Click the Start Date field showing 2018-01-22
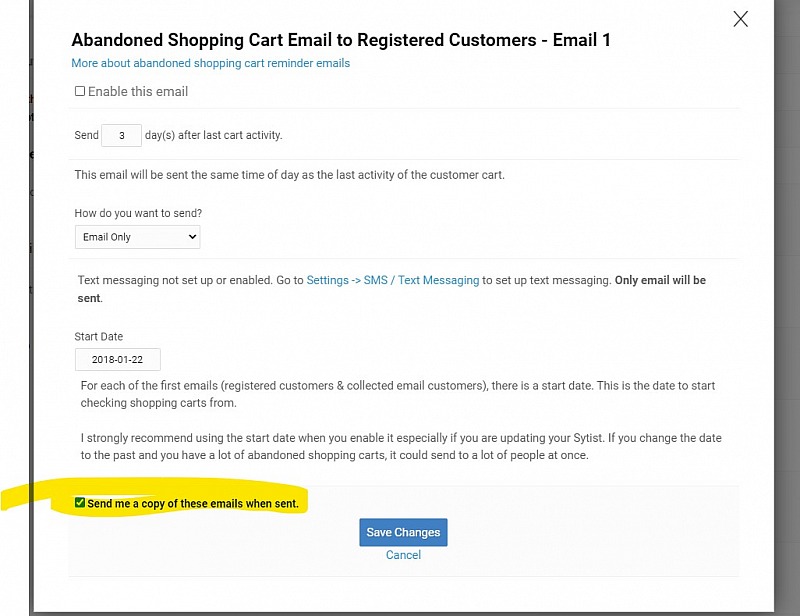The image size is (800, 616). [x=118, y=360]
